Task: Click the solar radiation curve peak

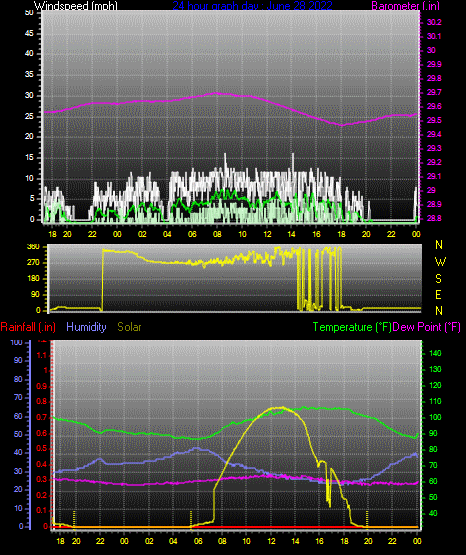Action: [280, 408]
